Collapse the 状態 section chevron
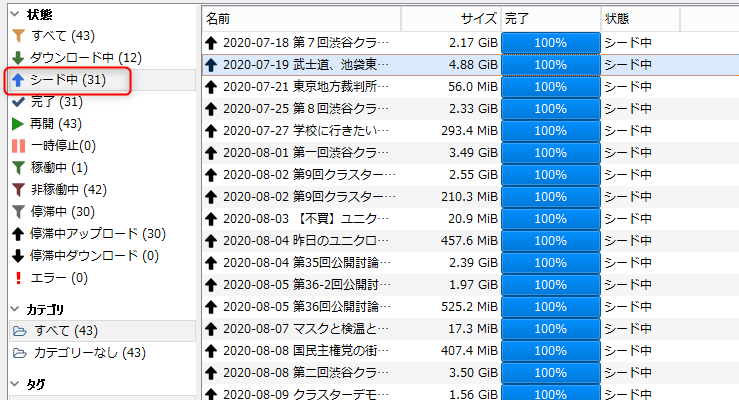 (14, 14)
